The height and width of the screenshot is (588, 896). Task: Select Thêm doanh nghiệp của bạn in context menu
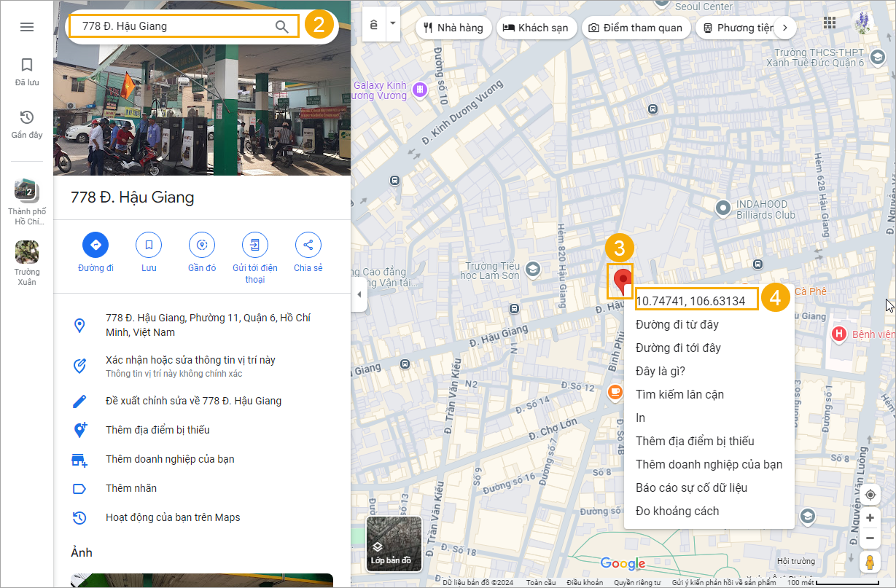[x=709, y=464]
